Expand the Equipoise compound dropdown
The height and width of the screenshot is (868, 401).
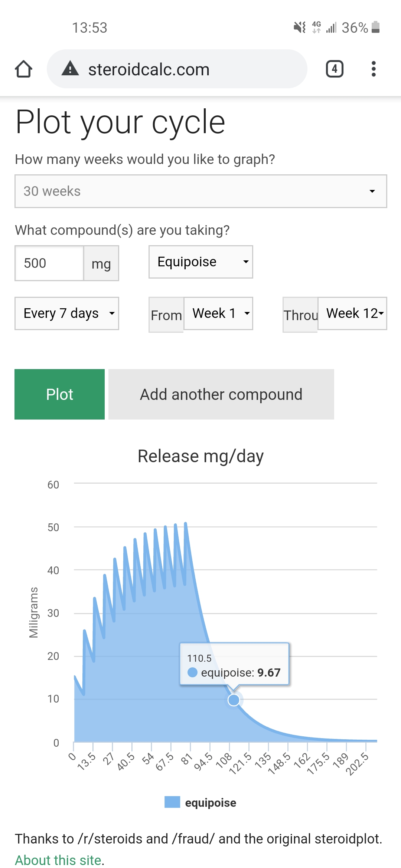200,262
